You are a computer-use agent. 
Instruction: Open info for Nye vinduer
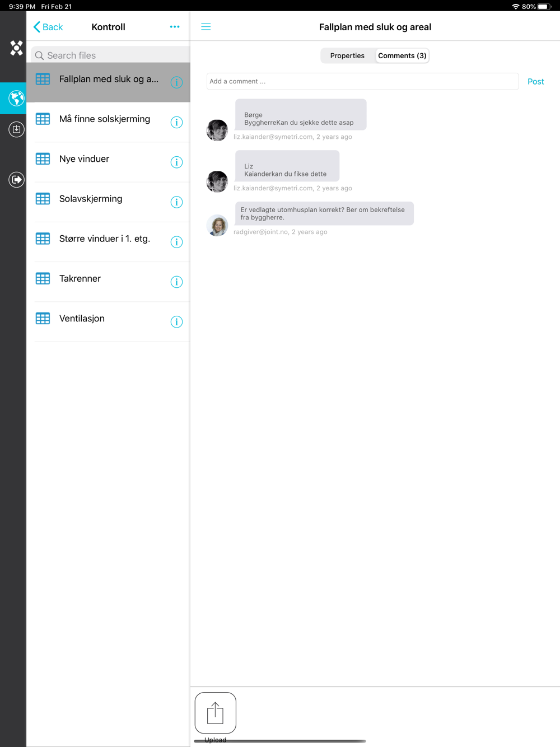click(x=176, y=162)
